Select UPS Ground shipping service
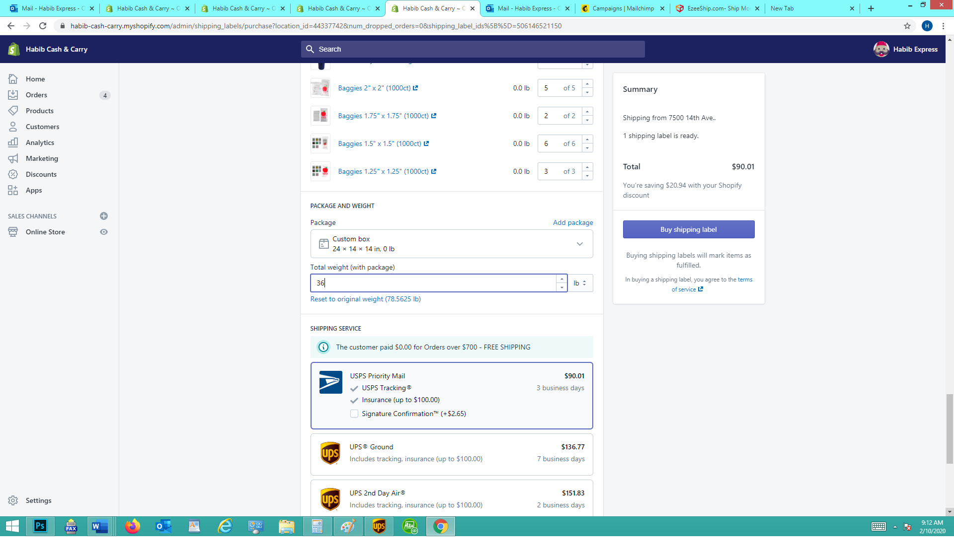This screenshot has height=560, width=954. 451,454
